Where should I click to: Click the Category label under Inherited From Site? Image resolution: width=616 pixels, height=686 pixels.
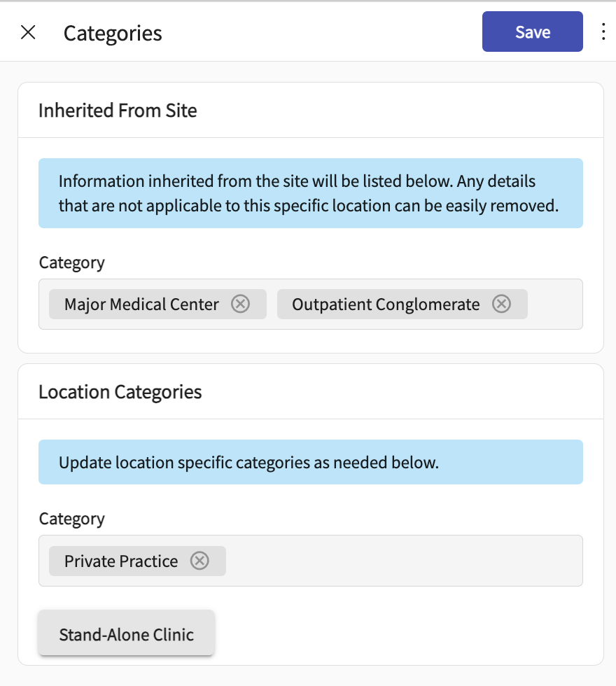click(x=71, y=262)
